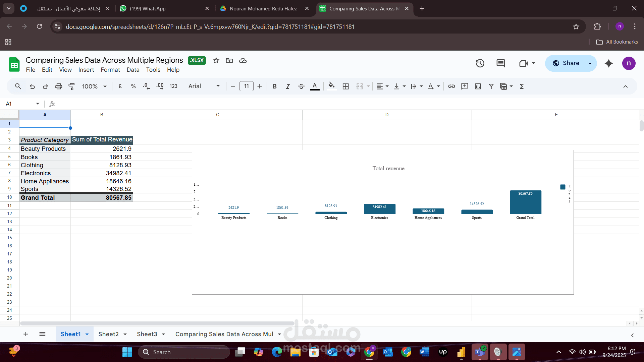
Task: Open the Sheet2 tab dropdown arrow
Action: point(125,335)
